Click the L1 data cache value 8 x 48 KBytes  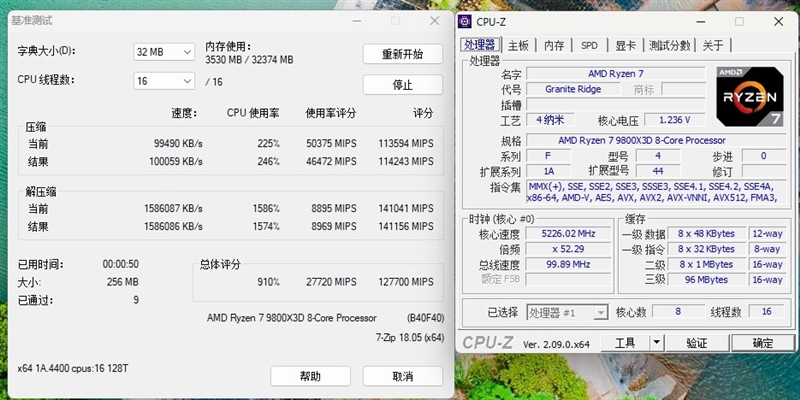(x=706, y=234)
